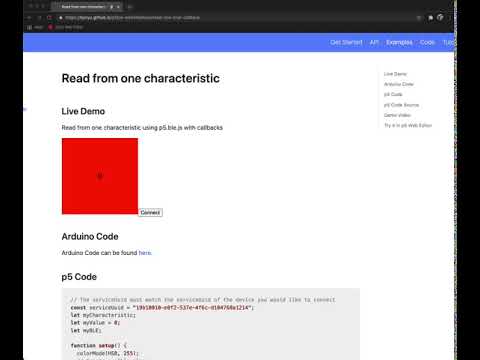Open Get Started in the blue navbar

tap(346, 42)
